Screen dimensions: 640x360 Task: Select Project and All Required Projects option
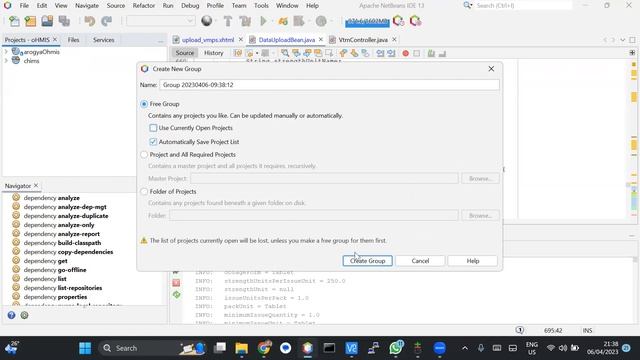click(x=144, y=155)
